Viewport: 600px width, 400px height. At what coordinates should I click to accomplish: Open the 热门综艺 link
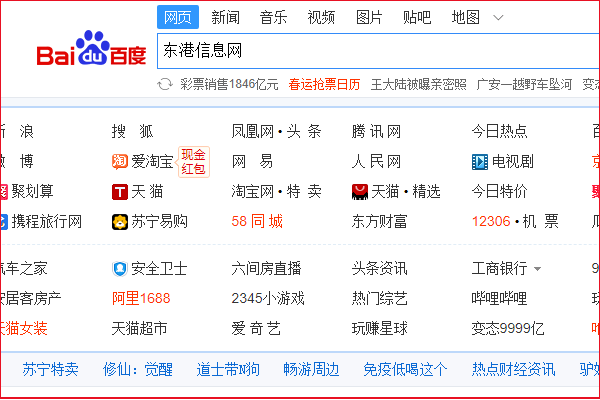(x=379, y=299)
